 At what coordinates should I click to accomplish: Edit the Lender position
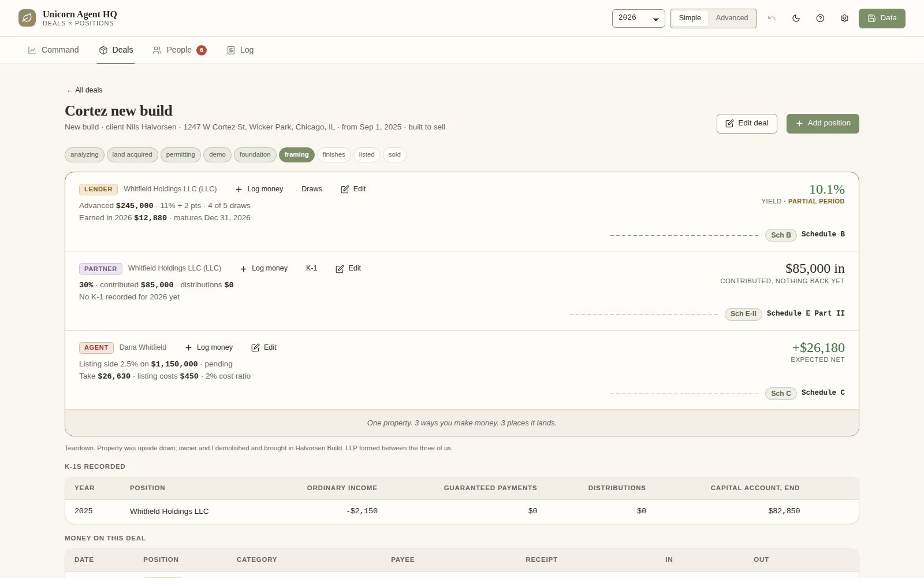(353, 189)
